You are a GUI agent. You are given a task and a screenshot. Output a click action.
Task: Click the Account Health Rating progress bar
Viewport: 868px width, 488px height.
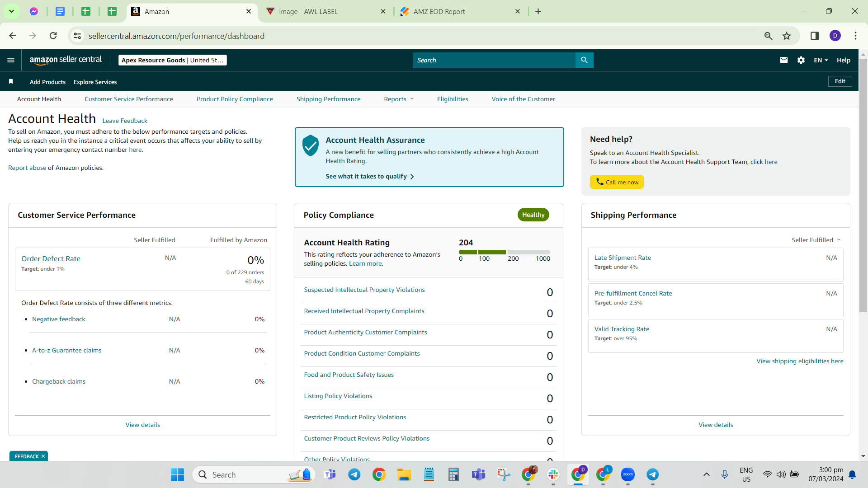pyautogui.click(x=505, y=252)
